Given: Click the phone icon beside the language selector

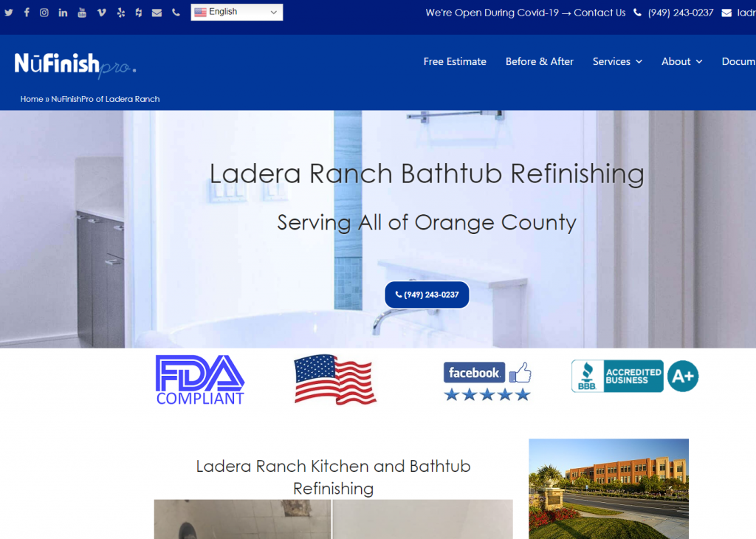Looking at the screenshot, I should pyautogui.click(x=176, y=13).
